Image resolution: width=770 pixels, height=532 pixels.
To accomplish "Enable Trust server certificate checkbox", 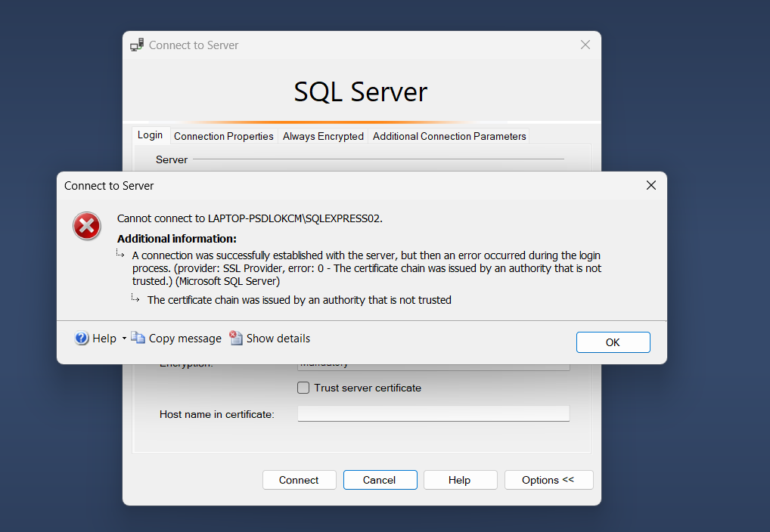I will [x=303, y=388].
